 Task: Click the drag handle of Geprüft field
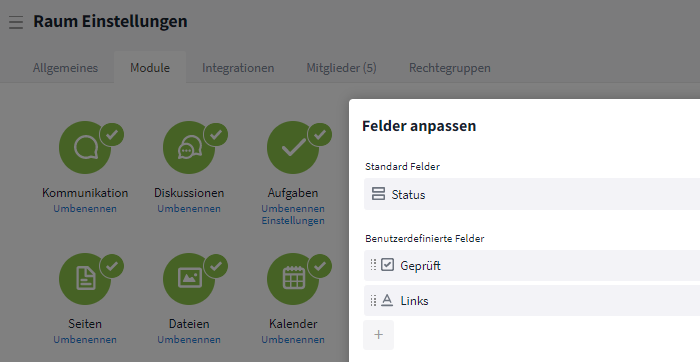tap(373, 265)
